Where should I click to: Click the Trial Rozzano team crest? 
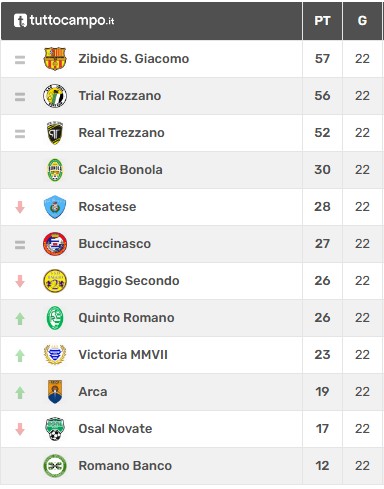[x=55, y=96]
